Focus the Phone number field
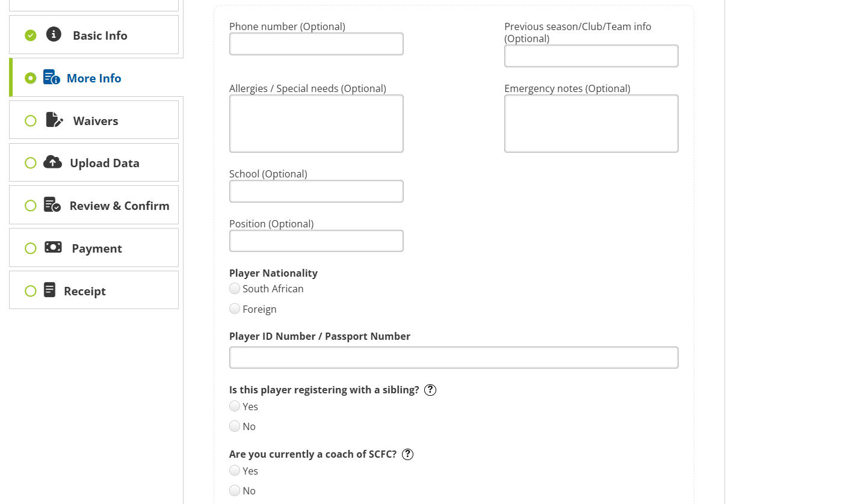 316,44
